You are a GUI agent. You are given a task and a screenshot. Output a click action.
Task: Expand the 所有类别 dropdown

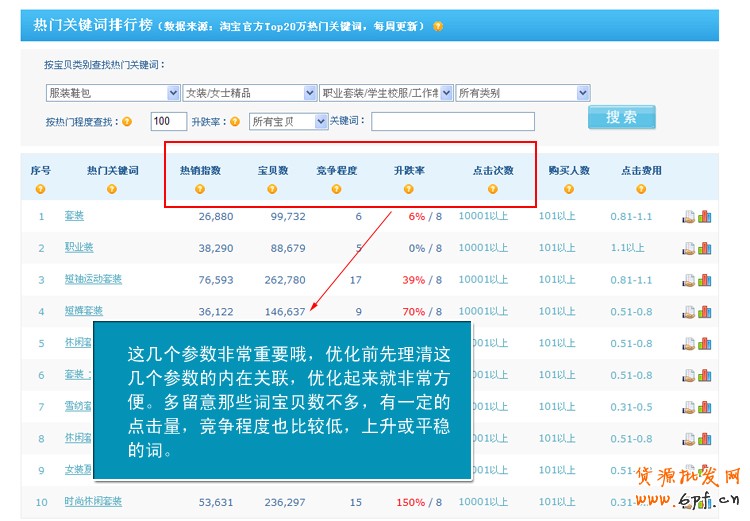pyautogui.click(x=522, y=93)
